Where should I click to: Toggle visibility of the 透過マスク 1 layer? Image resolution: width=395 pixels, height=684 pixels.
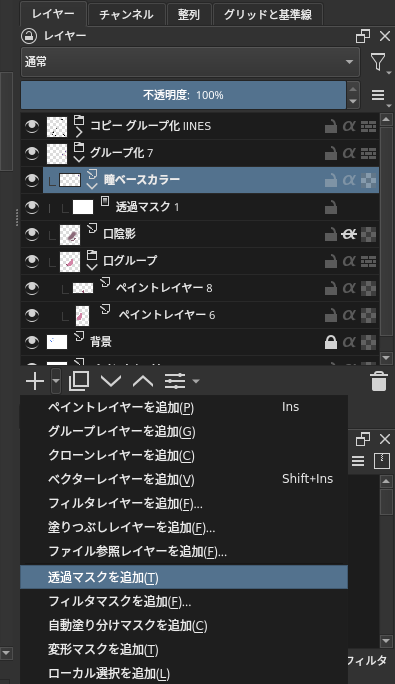point(32,207)
